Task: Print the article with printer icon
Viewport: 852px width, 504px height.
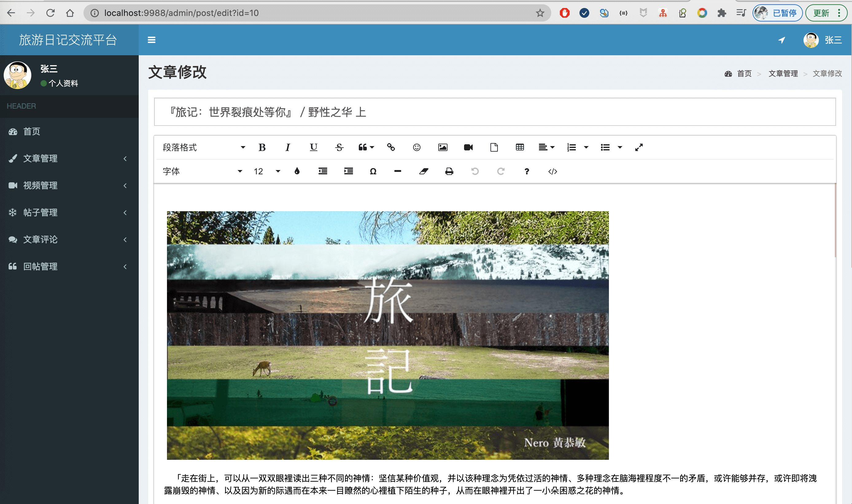Action: point(449,171)
